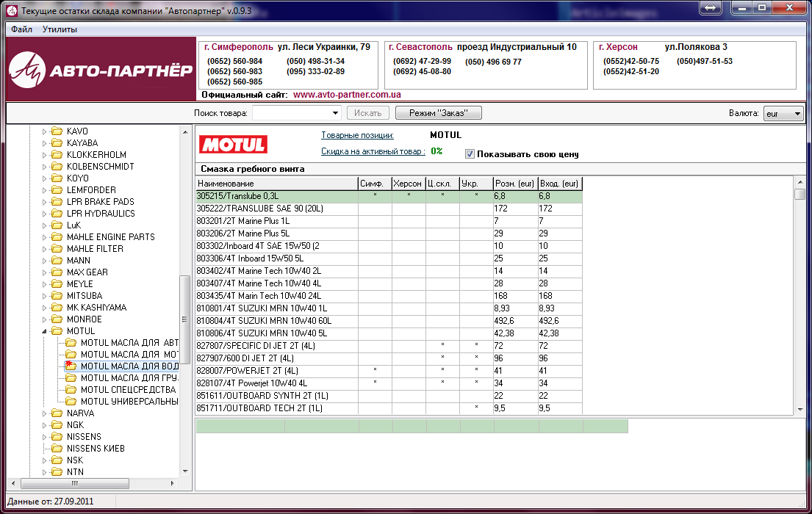812x514 pixels.
Task: Click the application icon in title bar
Action: tap(11, 10)
